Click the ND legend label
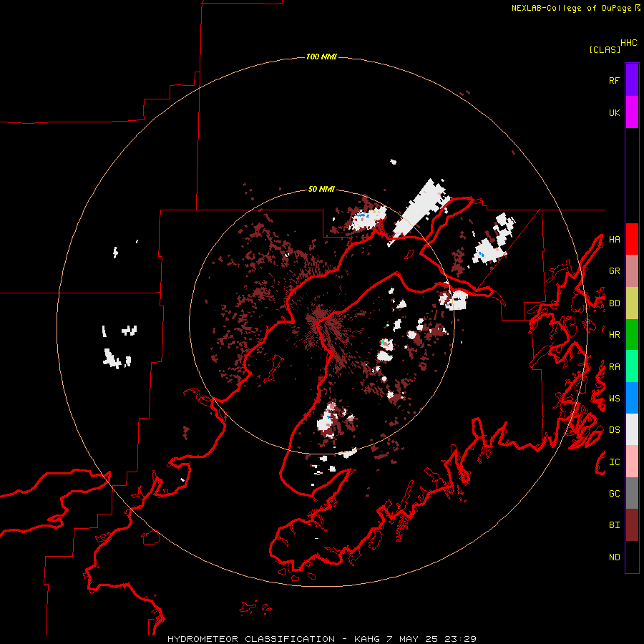This screenshot has width=644, height=644. click(614, 557)
